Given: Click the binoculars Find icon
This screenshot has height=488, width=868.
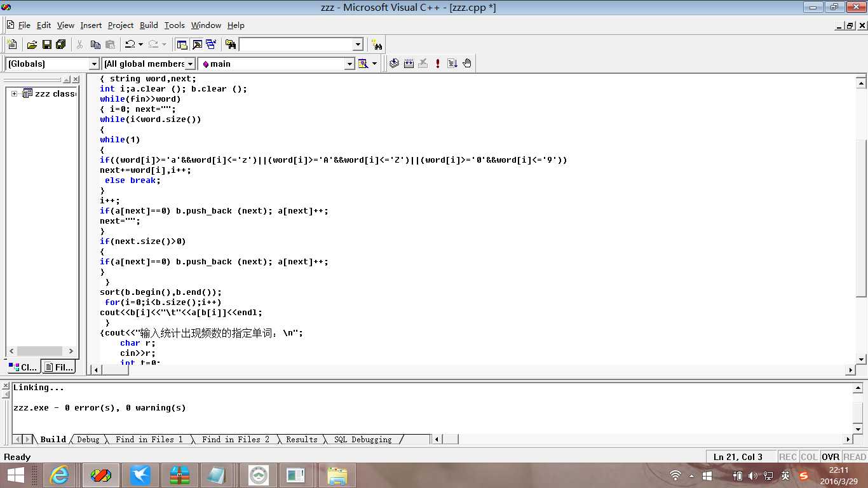Looking at the screenshot, I should click(x=377, y=44).
